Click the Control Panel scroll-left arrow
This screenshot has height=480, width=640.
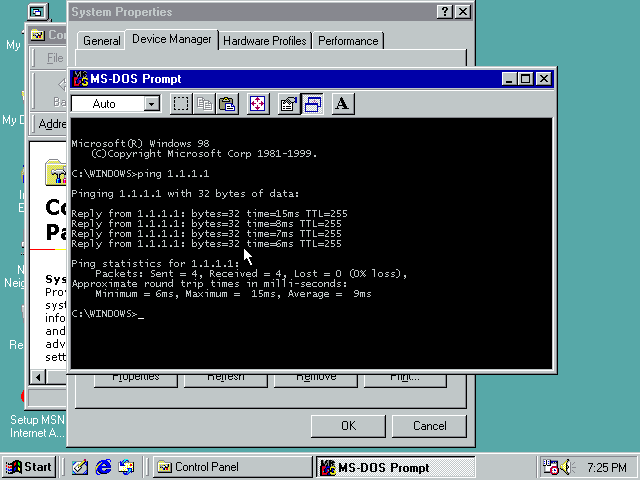(x=39, y=377)
